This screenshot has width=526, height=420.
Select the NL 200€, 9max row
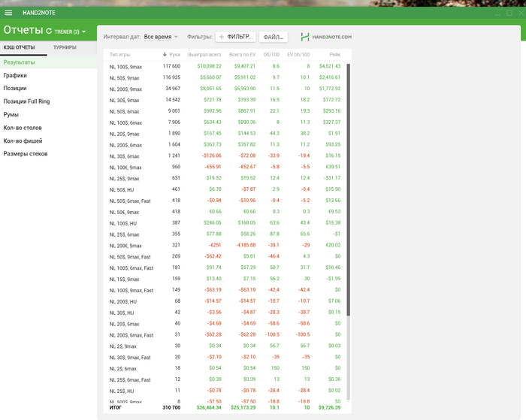225,245
